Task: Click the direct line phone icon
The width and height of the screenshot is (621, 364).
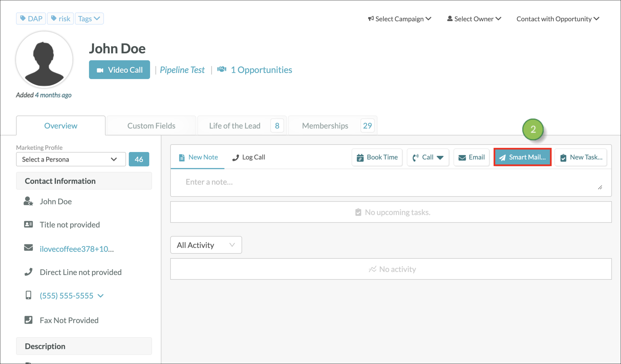Action: coord(28,272)
